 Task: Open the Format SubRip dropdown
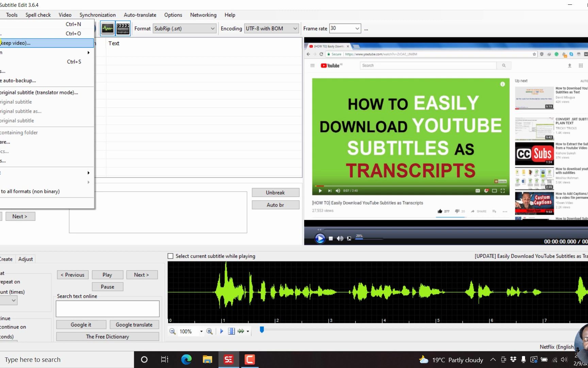tap(184, 29)
